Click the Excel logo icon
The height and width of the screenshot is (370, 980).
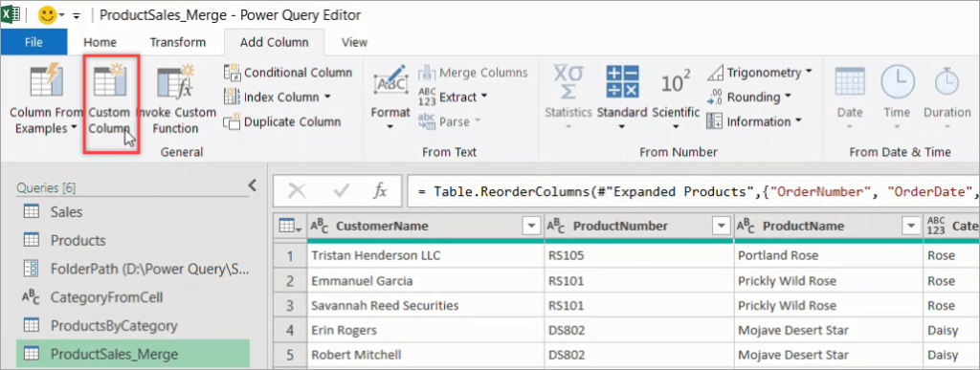(x=11, y=14)
